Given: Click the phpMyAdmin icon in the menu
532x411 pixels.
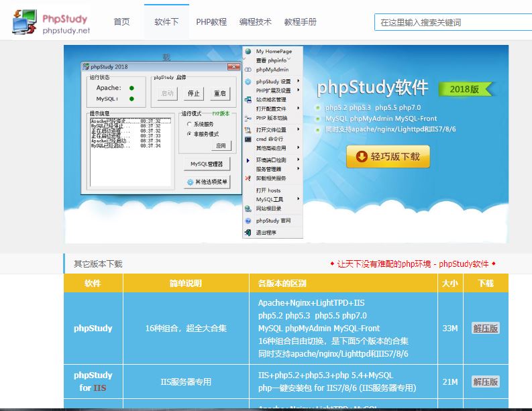Looking at the screenshot, I should tap(248, 70).
